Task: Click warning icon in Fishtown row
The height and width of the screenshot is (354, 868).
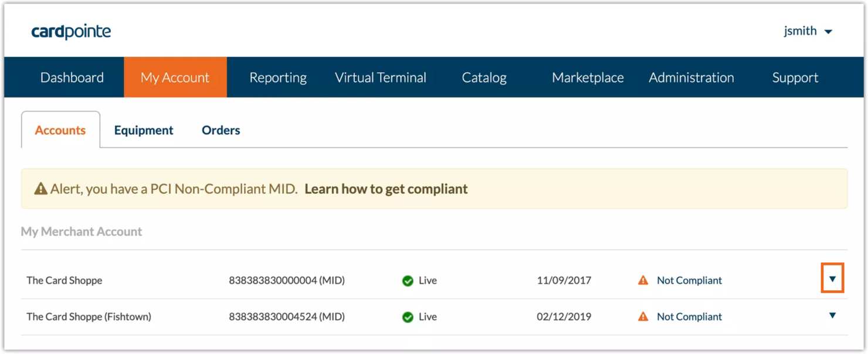Action: tap(643, 316)
